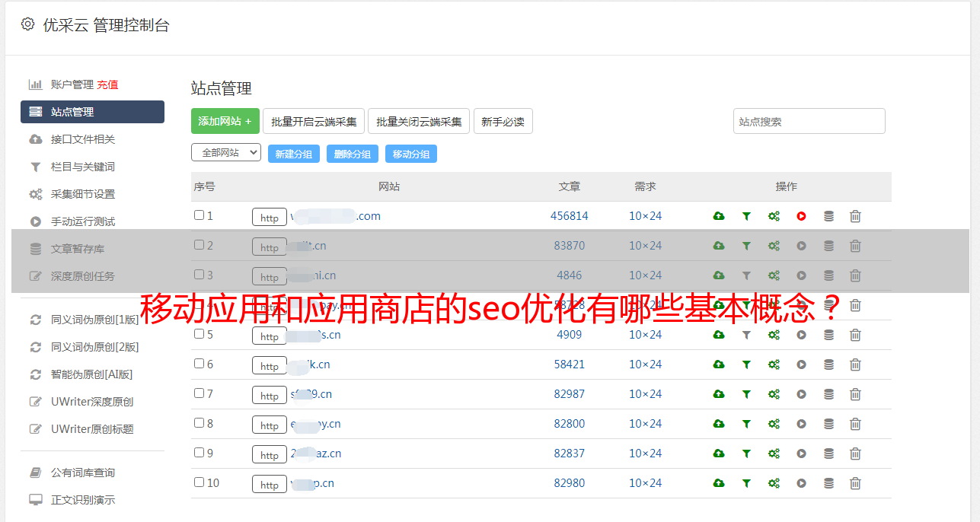Click 批量关闭云端采集 button

pyautogui.click(x=419, y=121)
